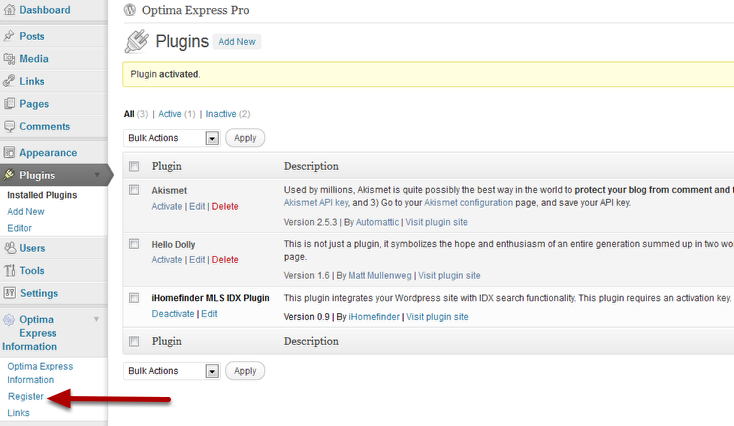The height and width of the screenshot is (426, 734).
Task: Check the select-all box in the table header
Action: coord(134,166)
